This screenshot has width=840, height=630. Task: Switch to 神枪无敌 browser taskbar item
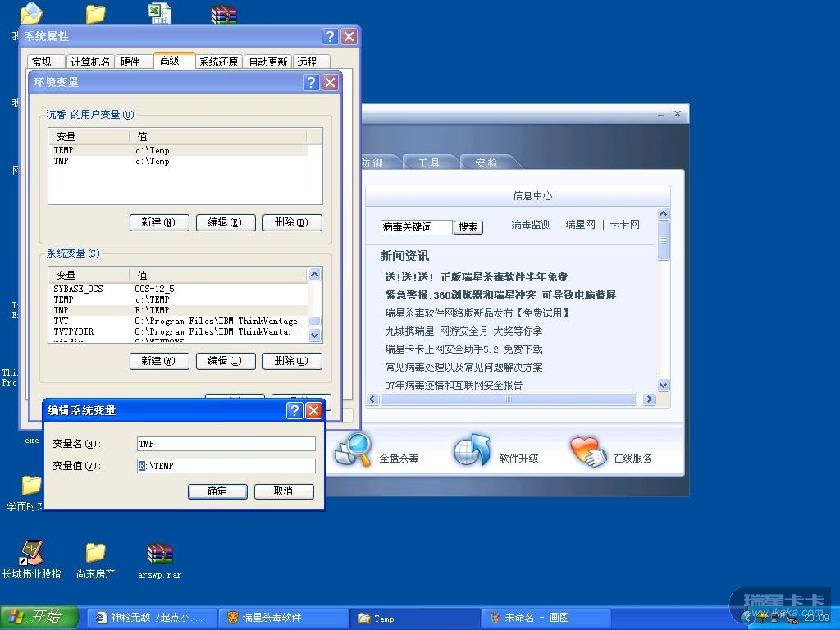tap(152, 618)
